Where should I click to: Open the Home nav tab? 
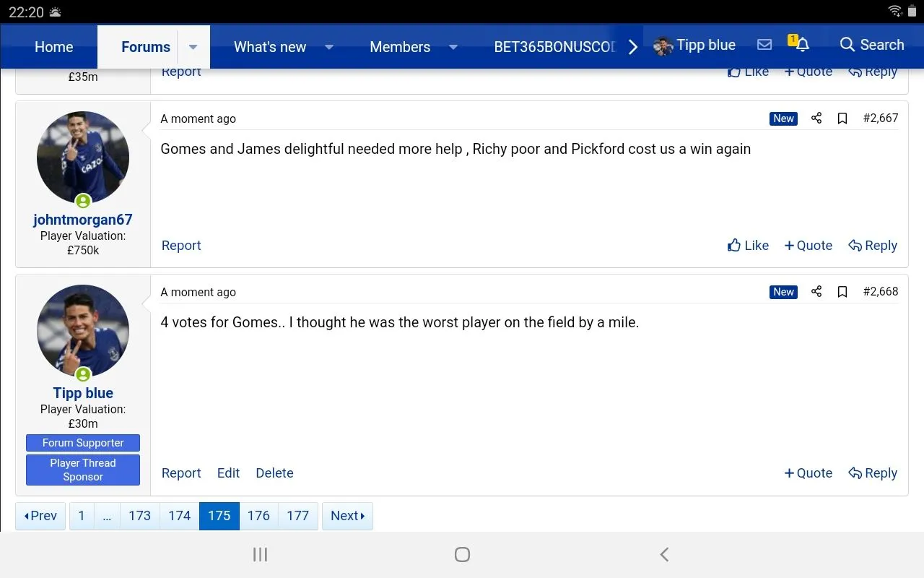(x=54, y=47)
